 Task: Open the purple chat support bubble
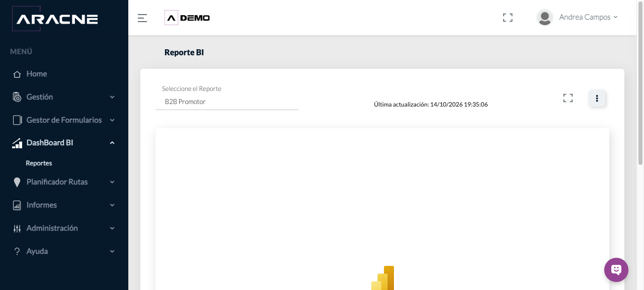click(x=616, y=270)
